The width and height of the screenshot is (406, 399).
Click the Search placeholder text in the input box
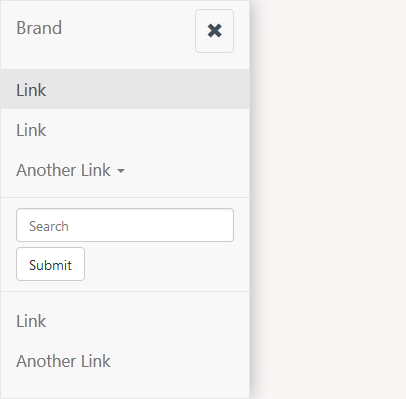tap(49, 226)
